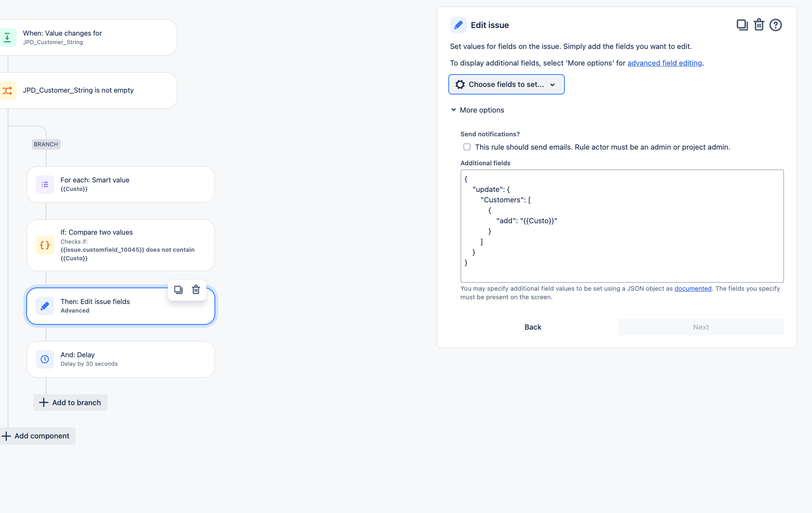The width and height of the screenshot is (812, 513).
Task: Select the pencil icon on Then Edit issue fields
Action: pyautogui.click(x=45, y=306)
